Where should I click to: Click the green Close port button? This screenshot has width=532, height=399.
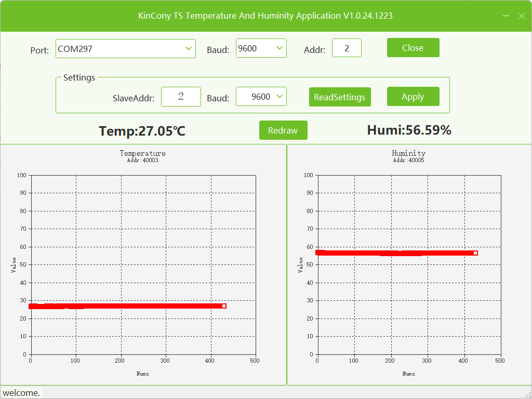(413, 48)
